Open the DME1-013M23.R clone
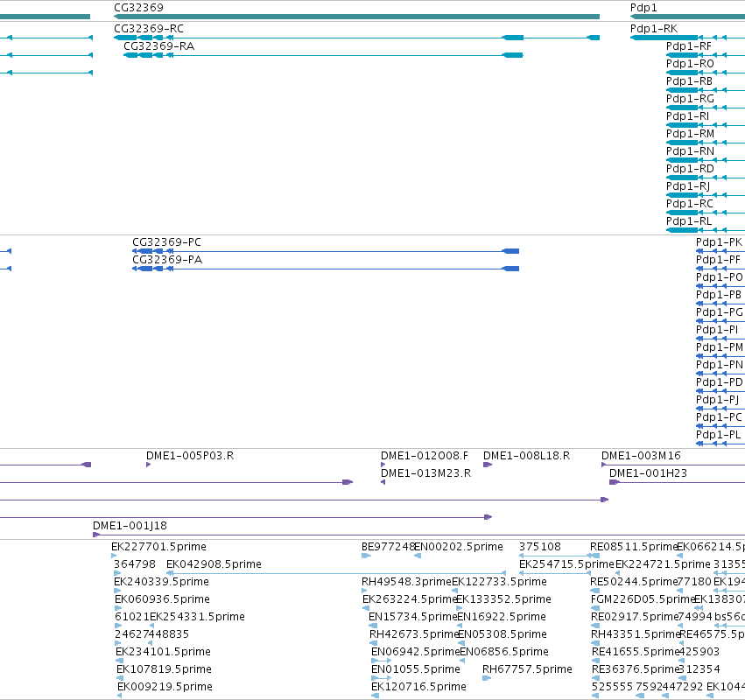Viewport: 745px width, 700px height. 426,473
